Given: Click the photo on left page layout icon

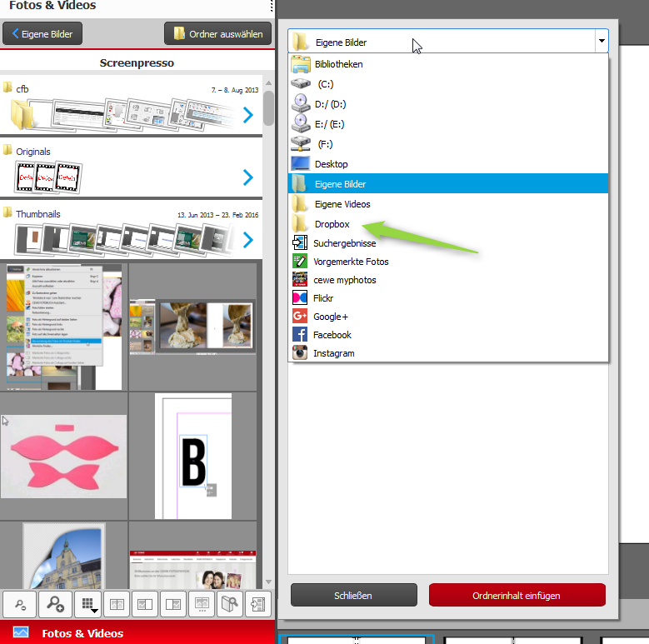Looking at the screenshot, I should [145, 605].
